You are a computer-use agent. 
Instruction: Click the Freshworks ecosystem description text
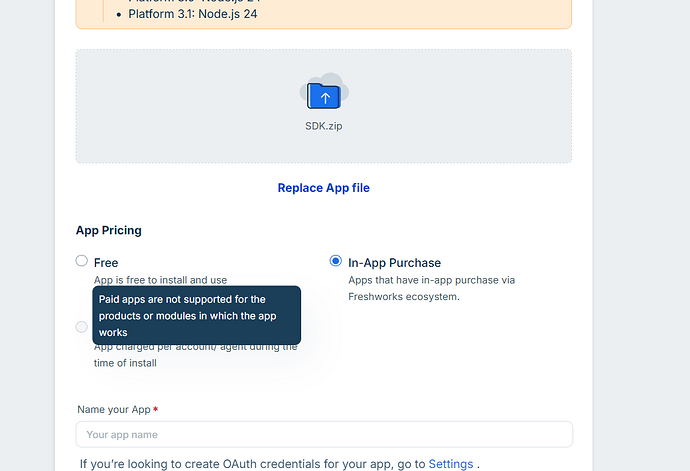[432, 288]
